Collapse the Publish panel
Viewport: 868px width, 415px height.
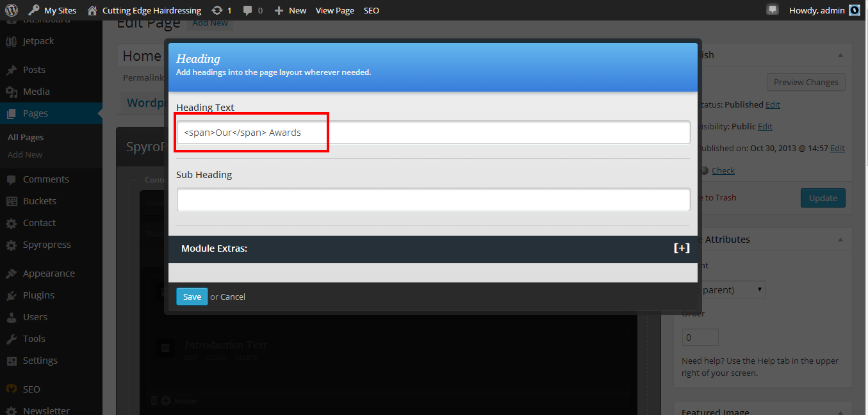[840, 56]
